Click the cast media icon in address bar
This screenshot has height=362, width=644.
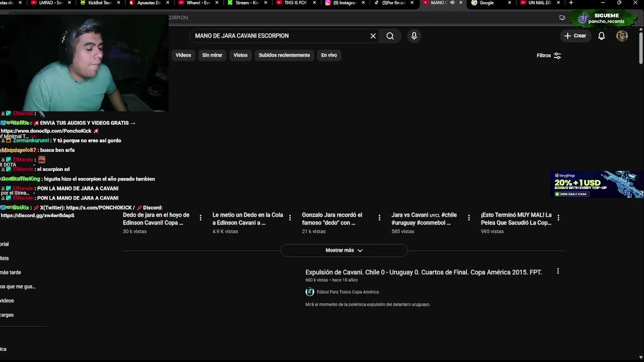tap(562, 18)
